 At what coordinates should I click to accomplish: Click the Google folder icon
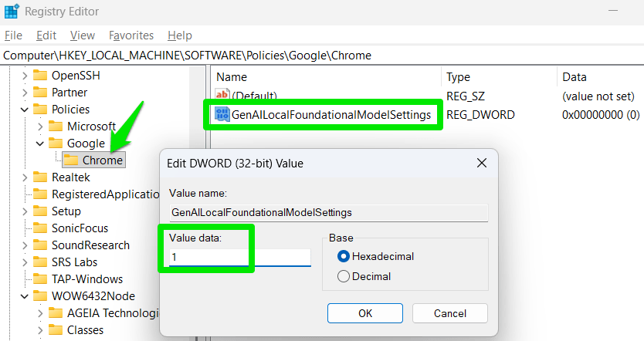pyautogui.click(x=56, y=143)
